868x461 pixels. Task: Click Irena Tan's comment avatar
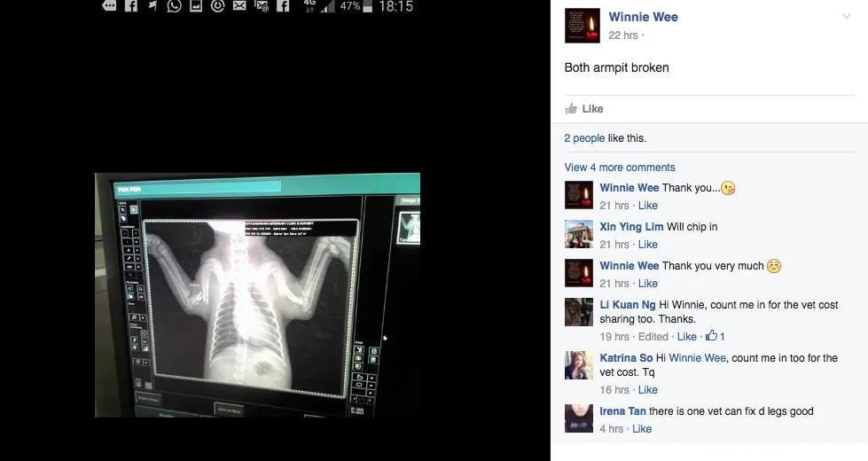(578, 418)
